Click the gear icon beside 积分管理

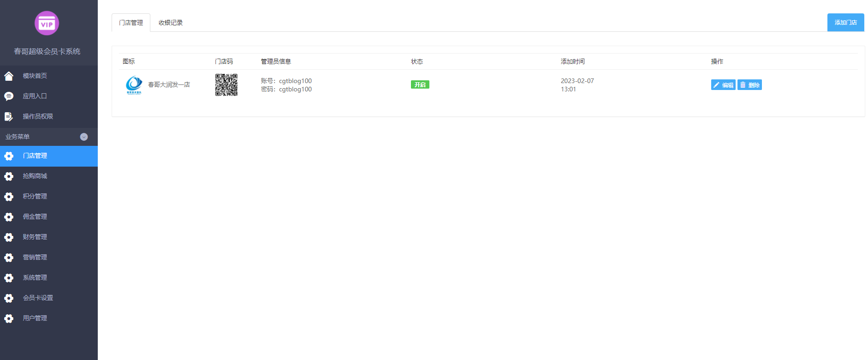tap(9, 197)
